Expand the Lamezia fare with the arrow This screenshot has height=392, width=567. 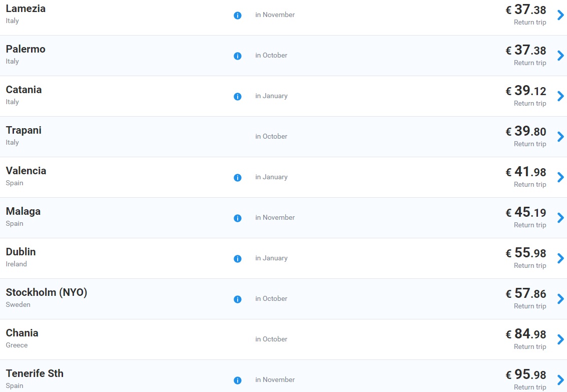560,15
